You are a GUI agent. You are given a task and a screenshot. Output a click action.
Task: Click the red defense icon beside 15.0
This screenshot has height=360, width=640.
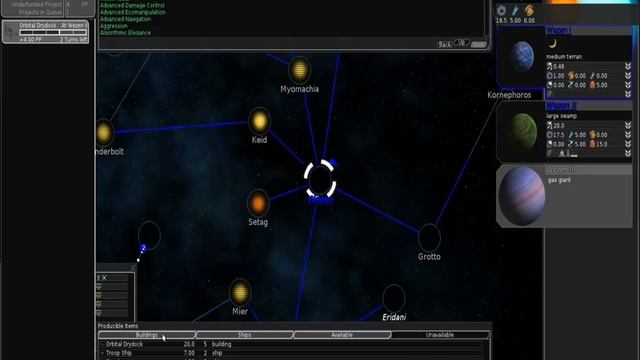592,144
